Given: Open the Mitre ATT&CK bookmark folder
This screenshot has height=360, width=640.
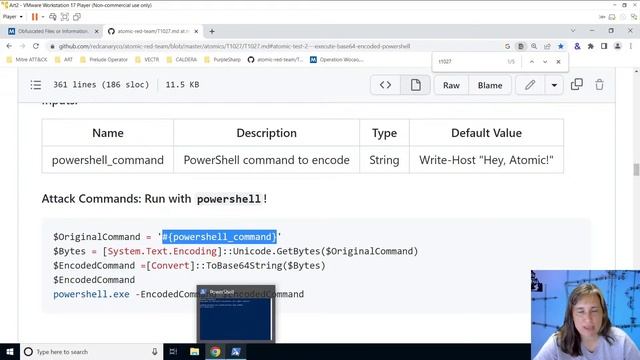Looking at the screenshot, I should point(27,60).
